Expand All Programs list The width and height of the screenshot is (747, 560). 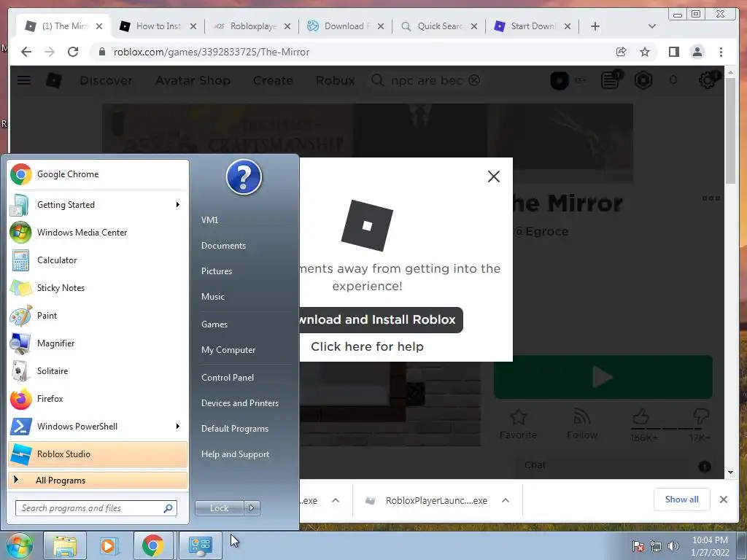[x=98, y=481]
